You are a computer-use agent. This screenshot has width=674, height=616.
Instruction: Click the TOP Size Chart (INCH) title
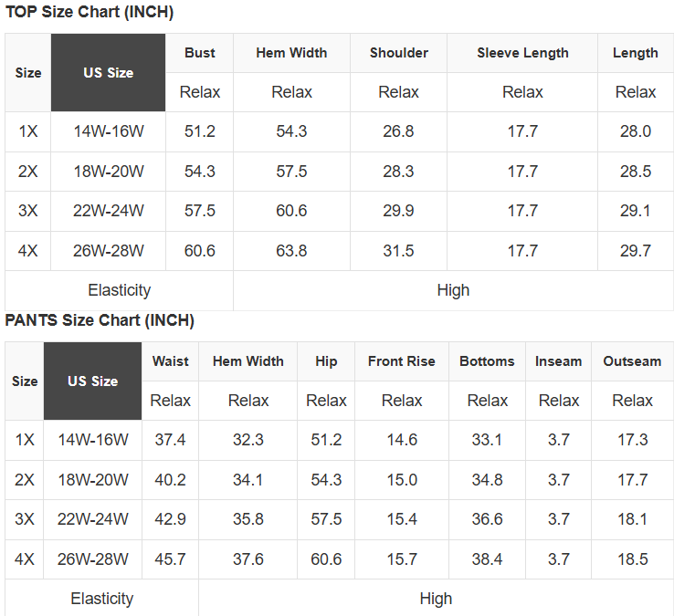coord(90,13)
